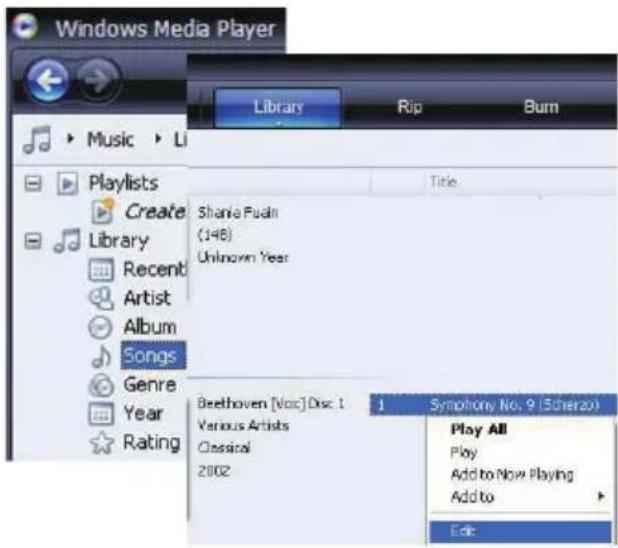The image size is (618, 548).
Task: Choose Play All from context menu
Action: tap(478, 429)
